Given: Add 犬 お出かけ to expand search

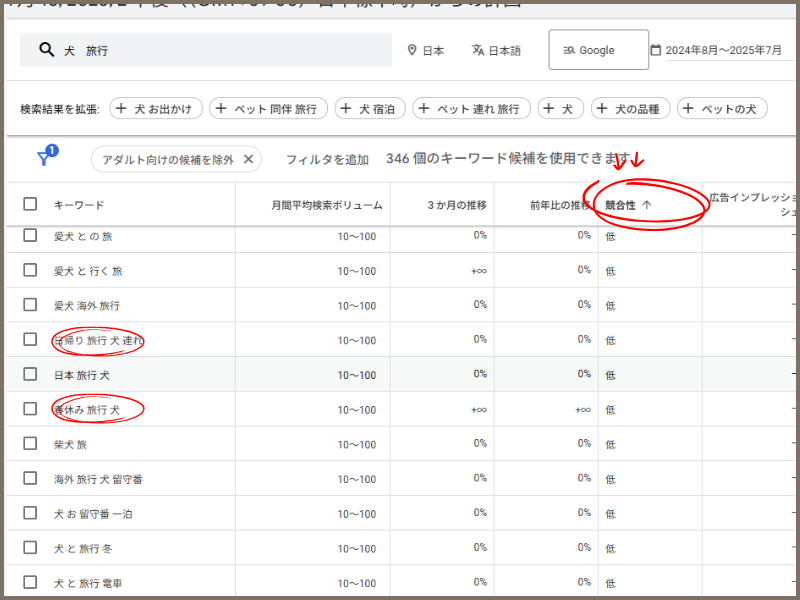Looking at the screenshot, I should (156, 109).
